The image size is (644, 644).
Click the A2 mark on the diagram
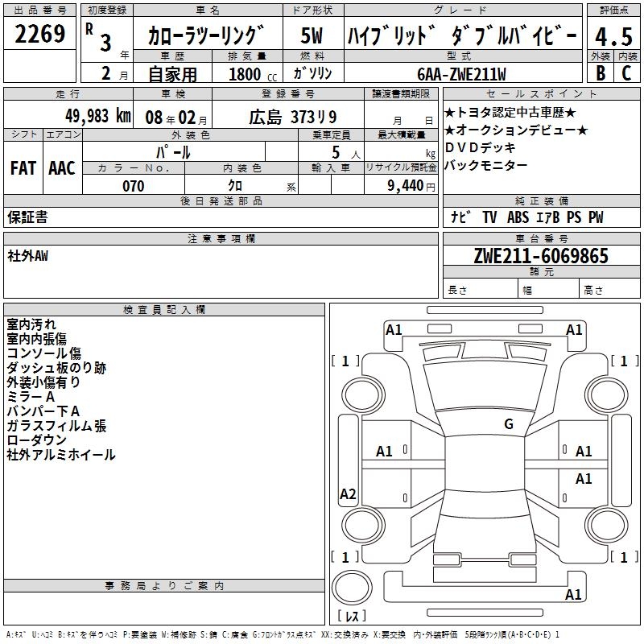[348, 493]
